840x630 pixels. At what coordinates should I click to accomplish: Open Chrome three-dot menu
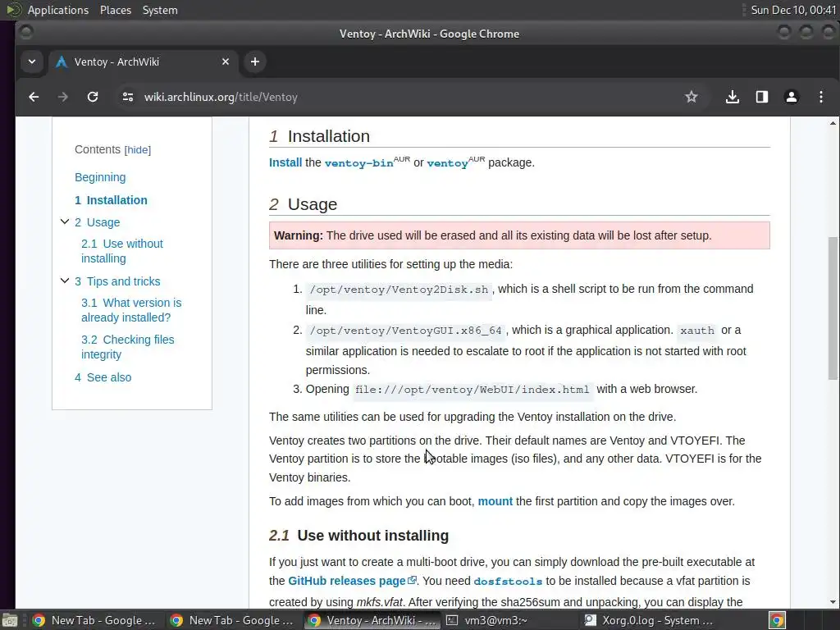pos(820,97)
